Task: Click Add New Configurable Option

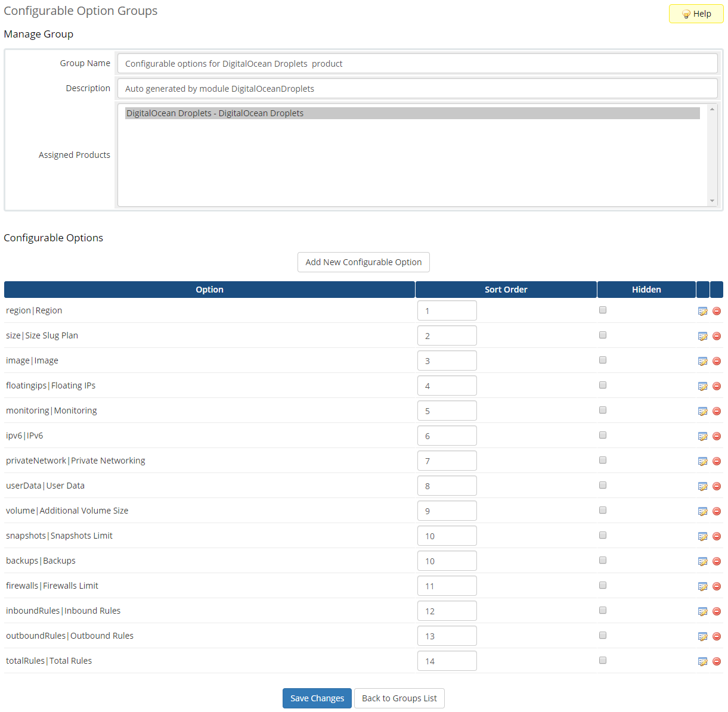Action: (x=363, y=262)
